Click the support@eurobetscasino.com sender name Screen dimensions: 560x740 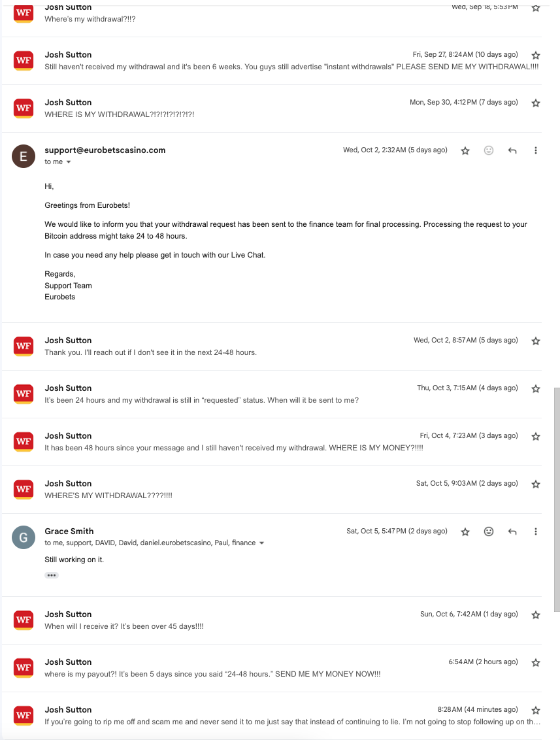click(x=105, y=150)
